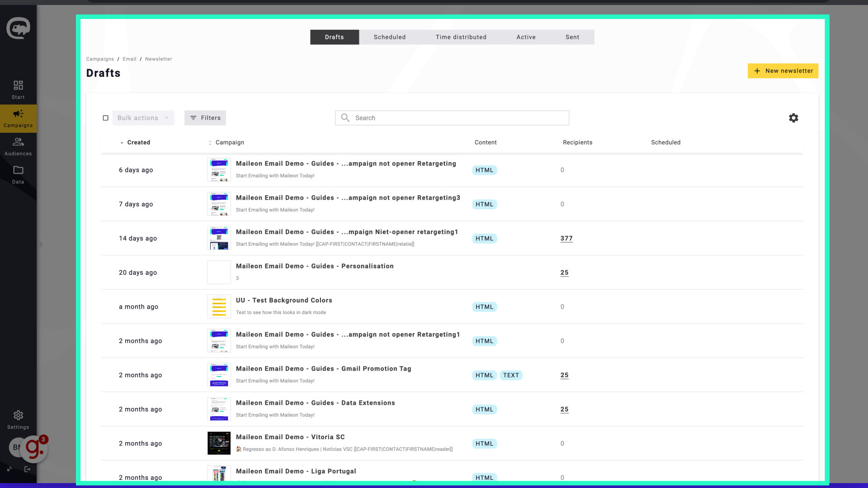Switch to the Drafts tab
This screenshot has width=868, height=488.
point(335,37)
